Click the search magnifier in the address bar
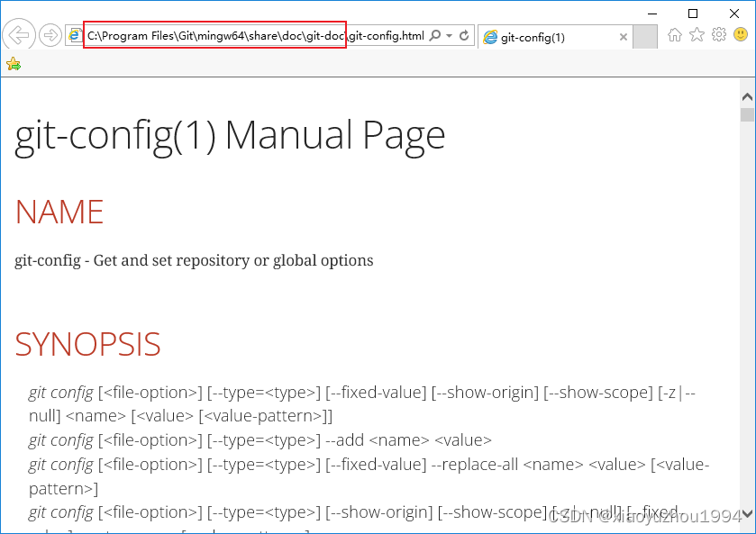Screen dimensions: 756x534 coord(435,35)
